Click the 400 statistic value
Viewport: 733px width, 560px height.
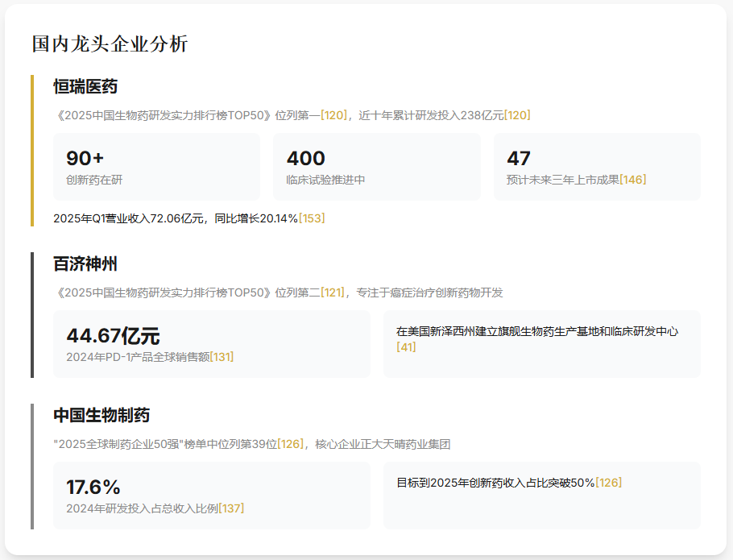pos(306,159)
